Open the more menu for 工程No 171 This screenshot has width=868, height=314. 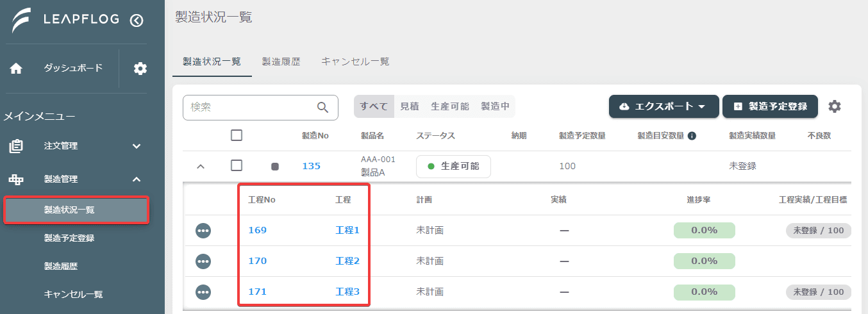(x=203, y=292)
